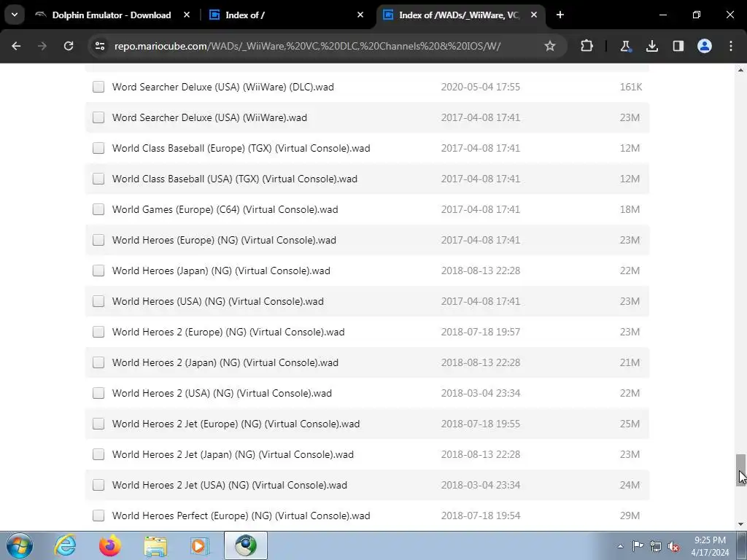Open the Action Center flag icon

[x=638, y=546]
